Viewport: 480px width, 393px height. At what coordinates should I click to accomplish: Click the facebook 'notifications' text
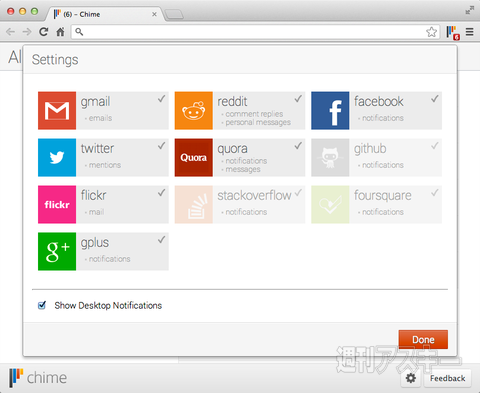coord(383,118)
